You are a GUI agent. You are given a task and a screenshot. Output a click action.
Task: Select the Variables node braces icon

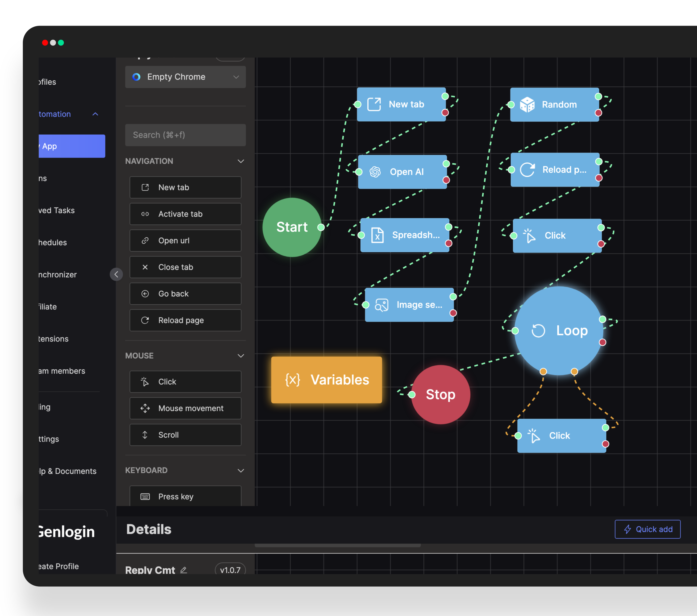293,380
